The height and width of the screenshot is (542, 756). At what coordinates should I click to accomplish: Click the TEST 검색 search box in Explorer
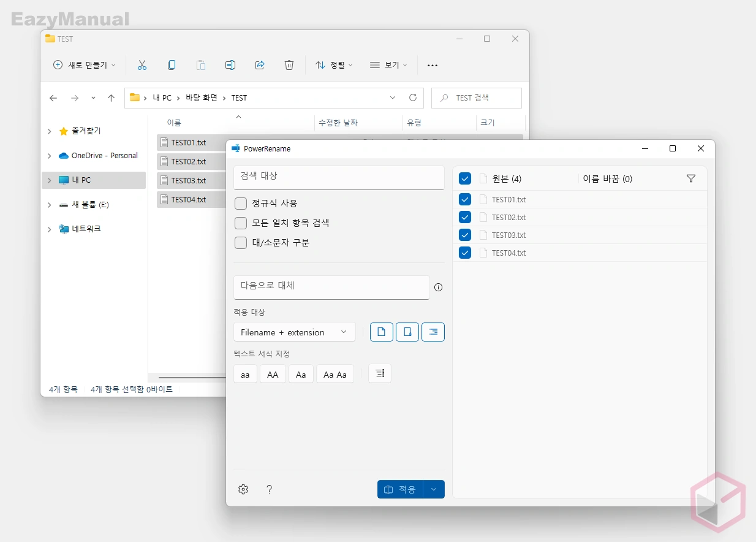pyautogui.click(x=477, y=98)
